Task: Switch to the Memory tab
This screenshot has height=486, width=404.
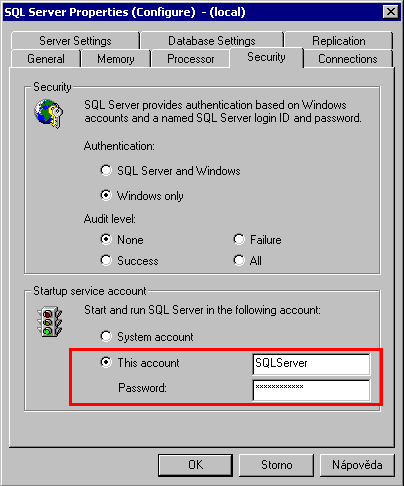Action: point(116,59)
